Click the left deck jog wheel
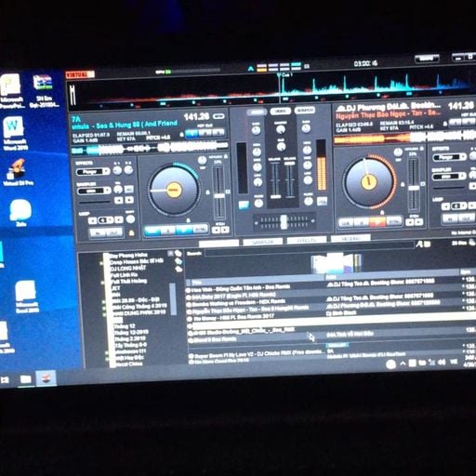This screenshot has width=476, height=476. point(174,190)
